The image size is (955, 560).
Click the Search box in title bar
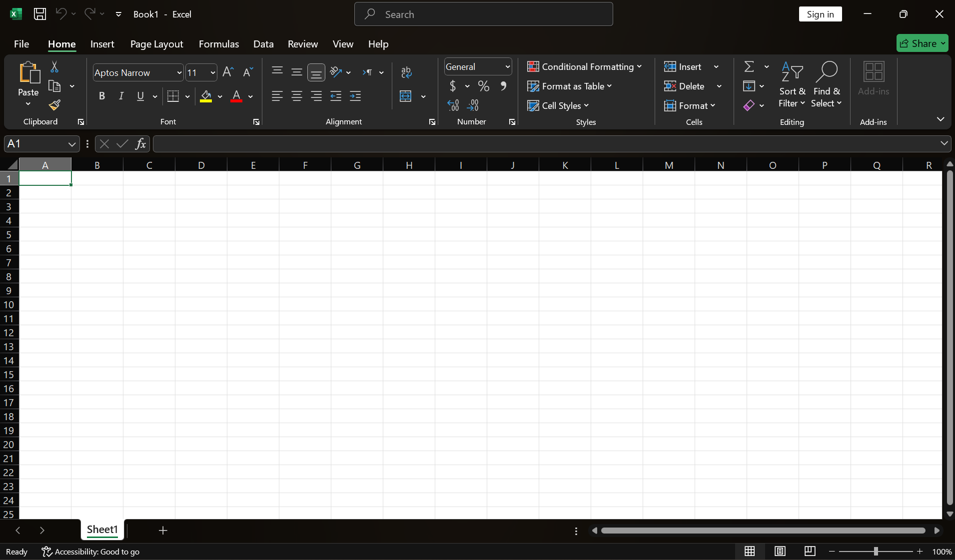coord(483,14)
